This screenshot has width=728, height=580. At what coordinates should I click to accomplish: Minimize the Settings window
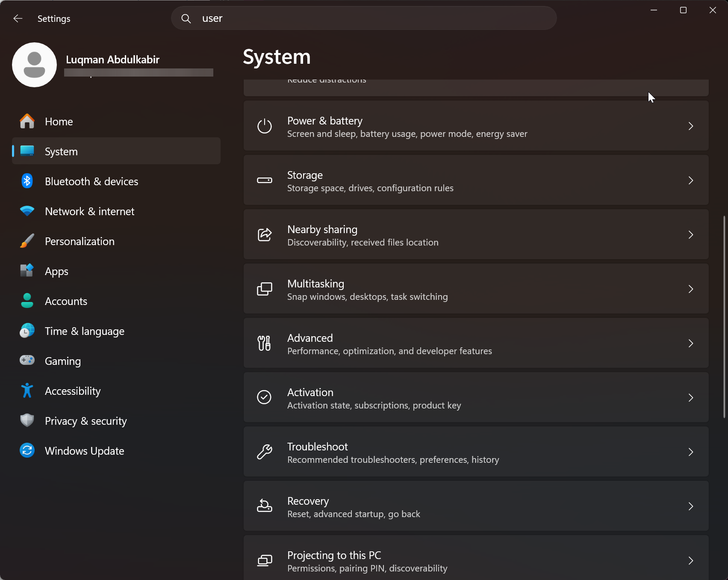click(654, 10)
